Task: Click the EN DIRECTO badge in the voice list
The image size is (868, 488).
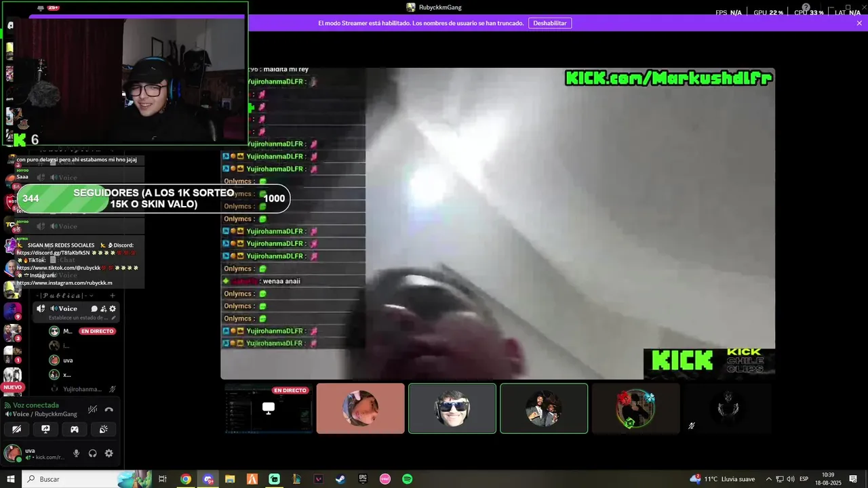Action: (x=98, y=331)
